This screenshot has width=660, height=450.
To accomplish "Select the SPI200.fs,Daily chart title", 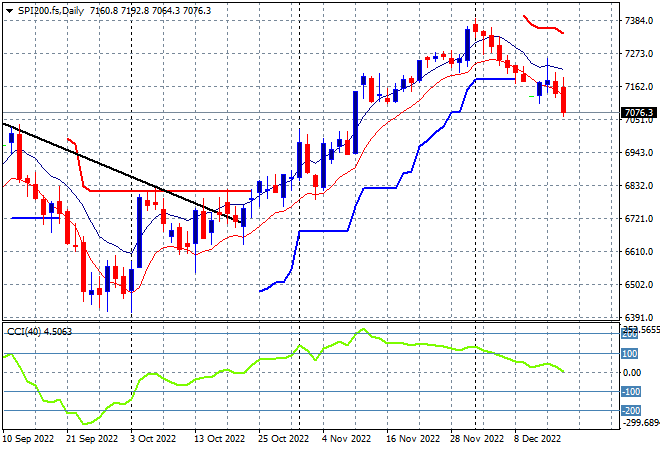I will (x=51, y=11).
